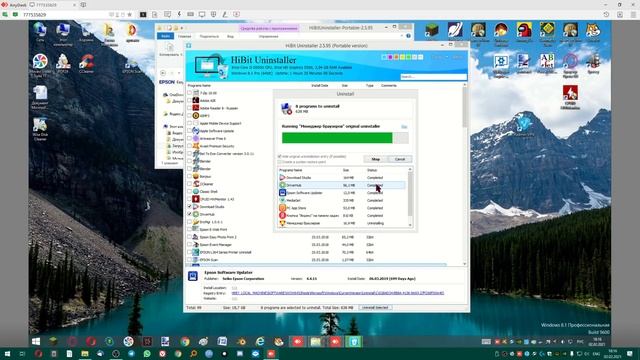Open Telegram from the local taskbar

point(131,353)
